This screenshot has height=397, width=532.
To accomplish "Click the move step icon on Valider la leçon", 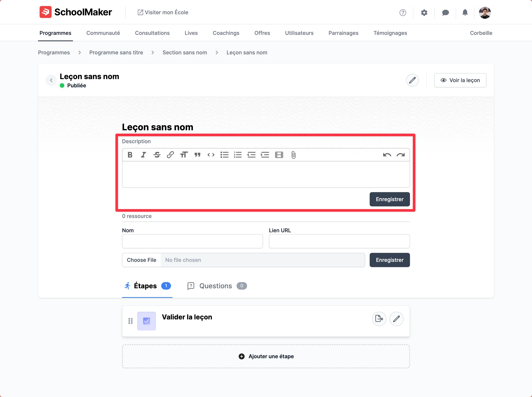I will coord(379,319).
